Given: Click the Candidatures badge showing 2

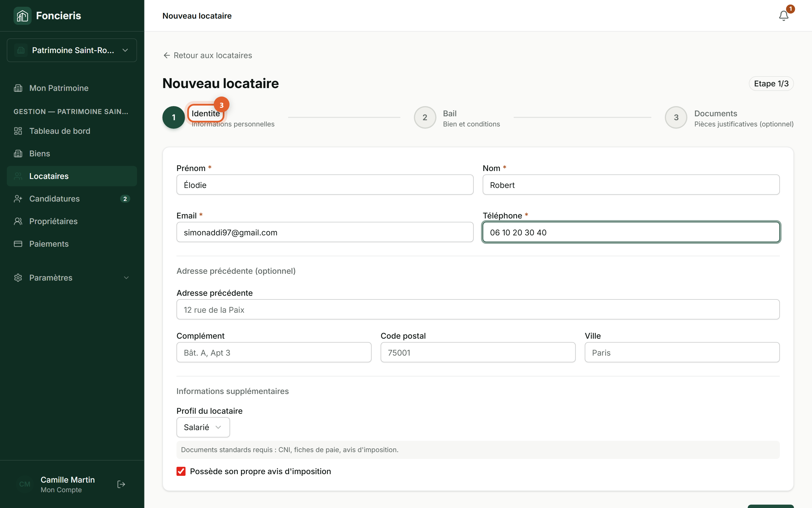Looking at the screenshot, I should click(x=125, y=199).
